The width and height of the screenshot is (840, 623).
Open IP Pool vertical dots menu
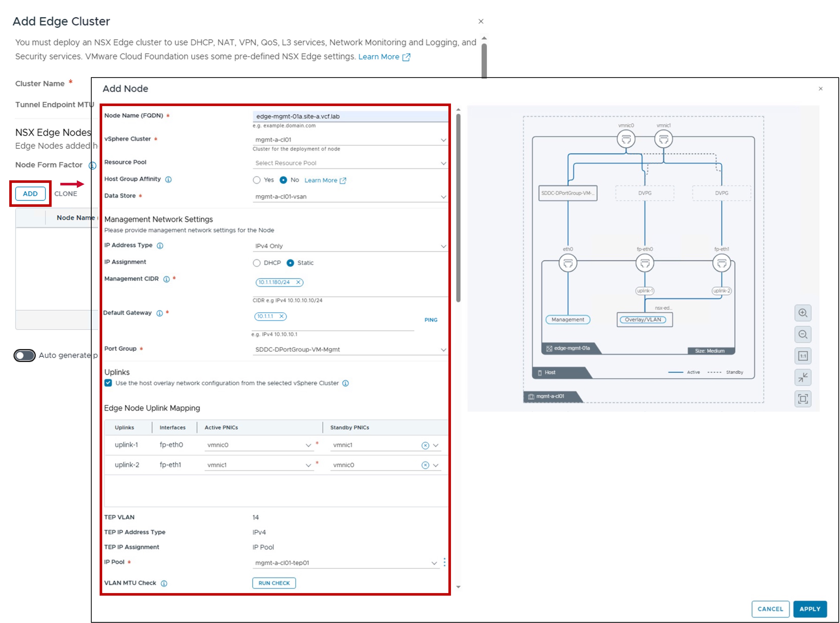445,563
